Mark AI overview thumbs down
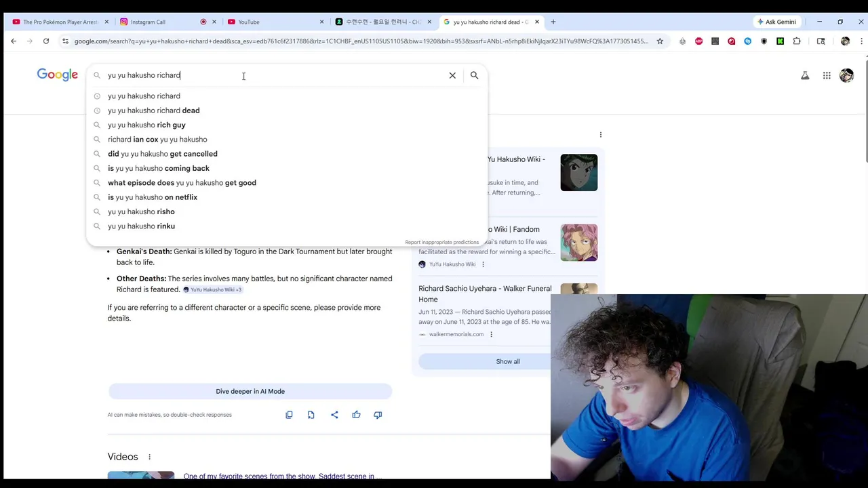The height and width of the screenshot is (488, 868). (378, 415)
